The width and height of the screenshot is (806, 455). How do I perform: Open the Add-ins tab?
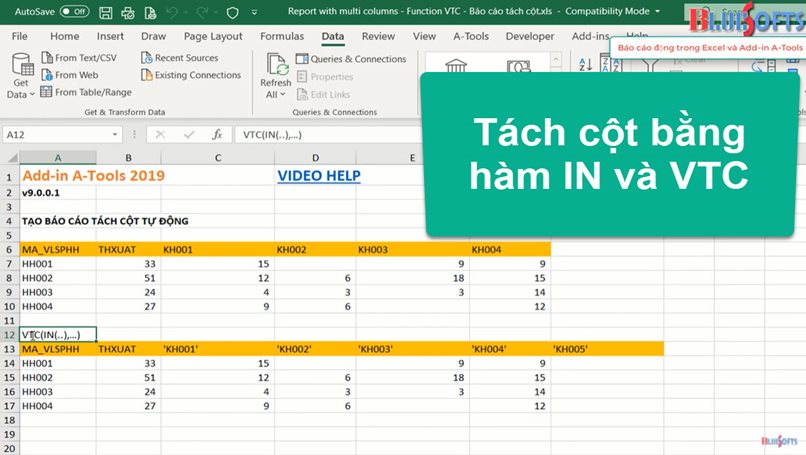(x=590, y=36)
